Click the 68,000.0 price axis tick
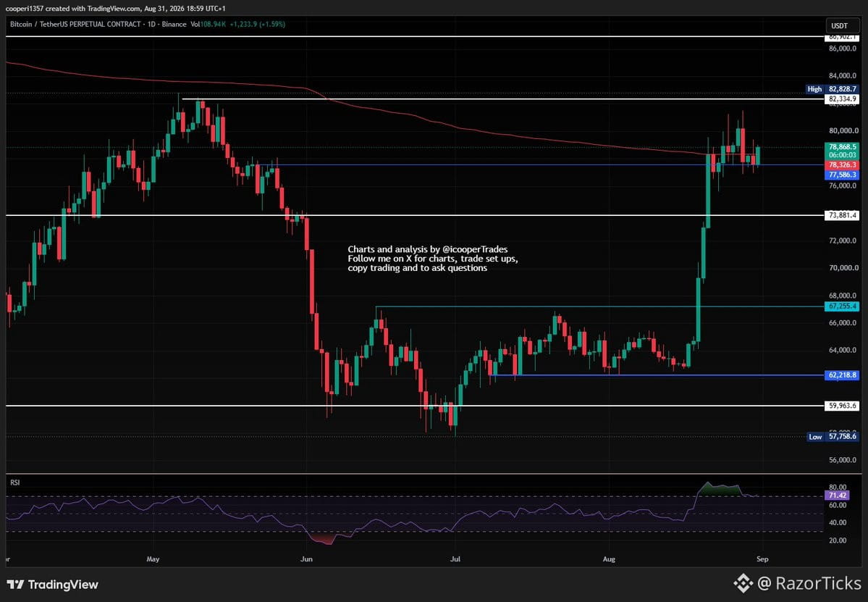 [843, 296]
